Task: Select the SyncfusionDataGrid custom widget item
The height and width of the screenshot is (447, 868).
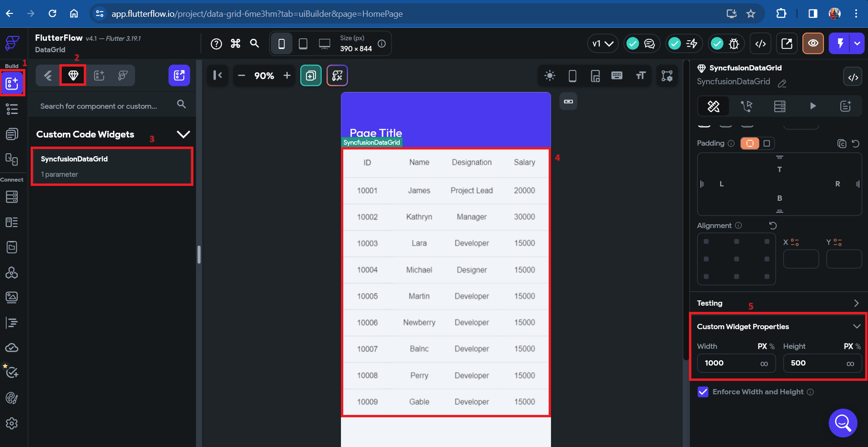Action: click(112, 166)
